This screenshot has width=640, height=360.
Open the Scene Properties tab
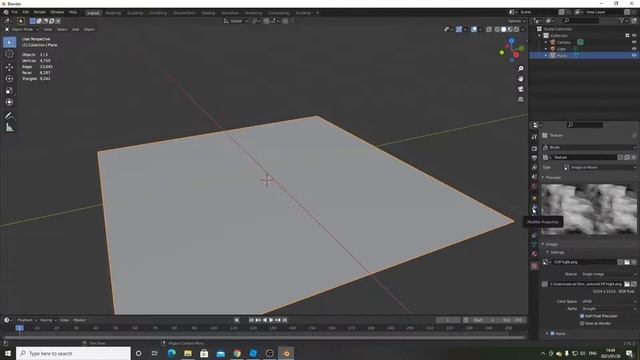click(534, 177)
